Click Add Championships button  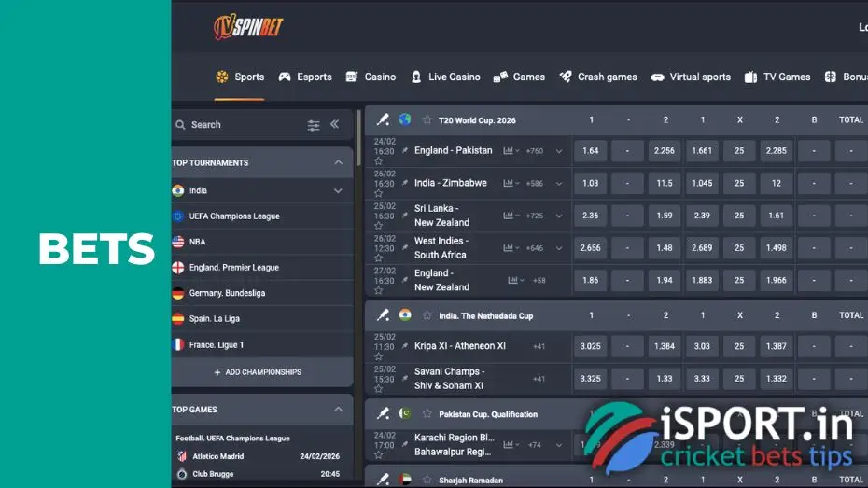(258, 372)
